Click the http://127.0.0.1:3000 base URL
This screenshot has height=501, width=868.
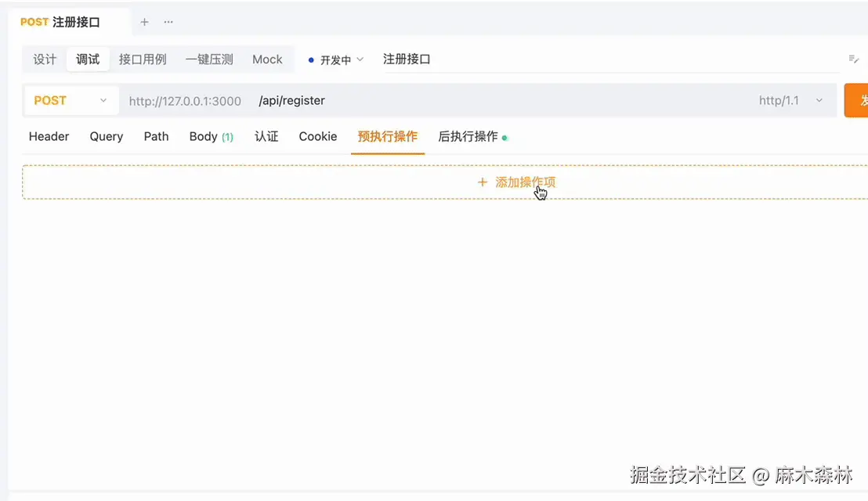click(x=185, y=101)
